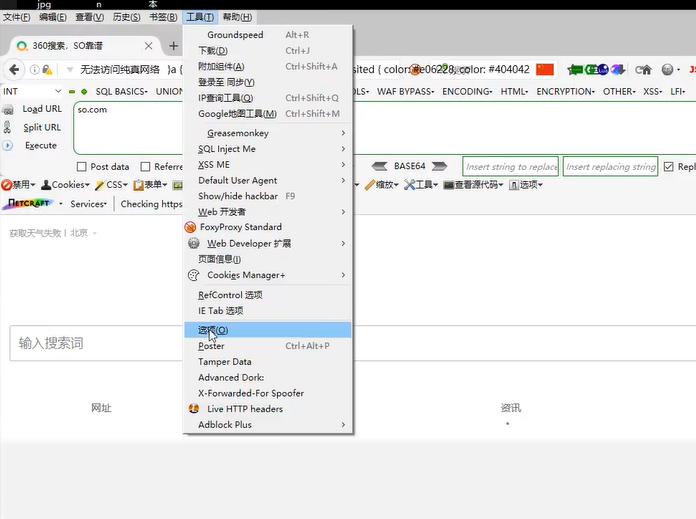
Task: Expand the ENCODING dropdown
Action: click(x=467, y=91)
